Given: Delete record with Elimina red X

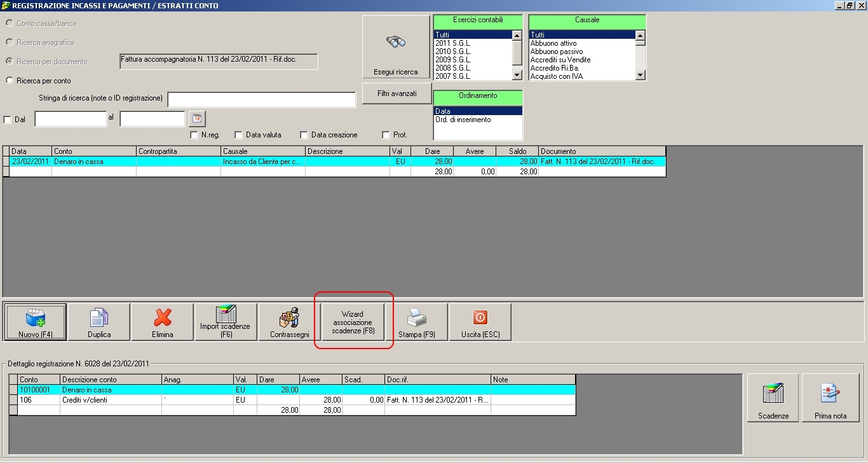Looking at the screenshot, I should [x=163, y=322].
